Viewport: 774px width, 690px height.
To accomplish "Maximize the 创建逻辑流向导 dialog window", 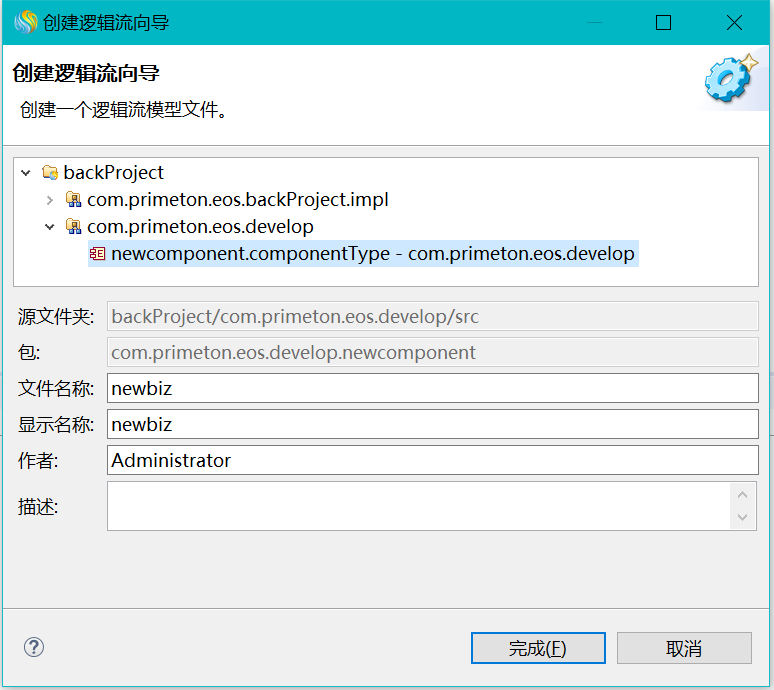I will click(663, 22).
